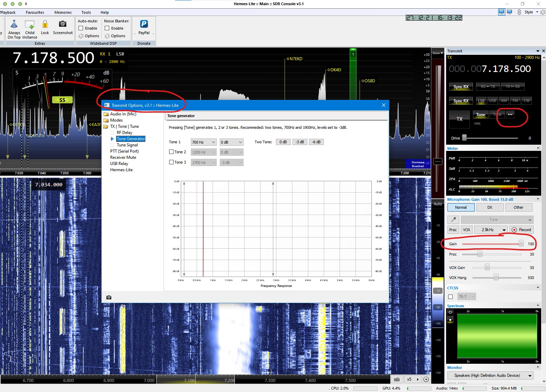Click the camera icon in Transmit Options dialog
The width and height of the screenshot is (546, 392).
coord(109,297)
